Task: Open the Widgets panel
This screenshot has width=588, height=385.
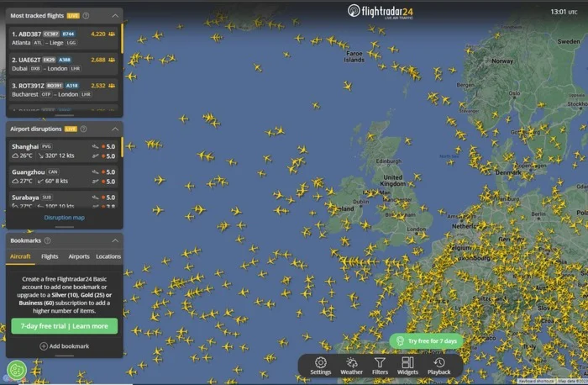Action: coord(407,366)
